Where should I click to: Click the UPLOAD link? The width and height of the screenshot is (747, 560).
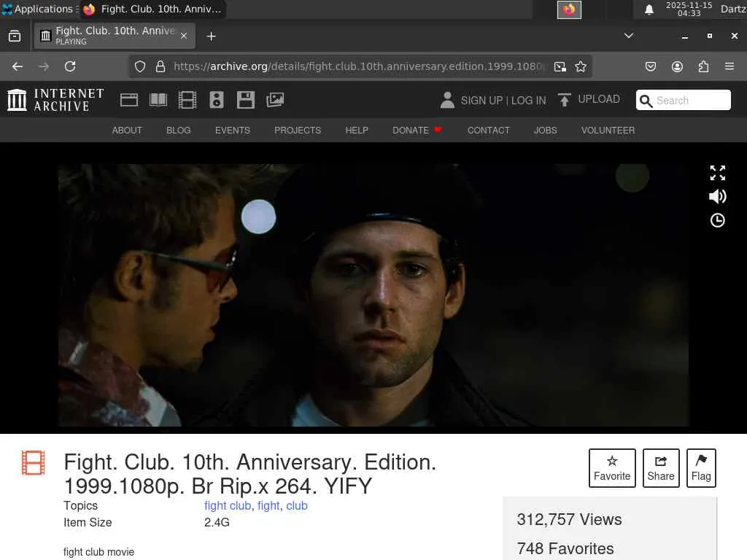(599, 99)
